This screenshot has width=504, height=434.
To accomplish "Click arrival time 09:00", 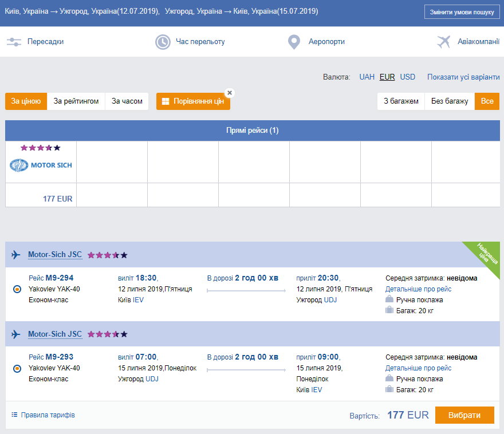I will click(x=328, y=357).
